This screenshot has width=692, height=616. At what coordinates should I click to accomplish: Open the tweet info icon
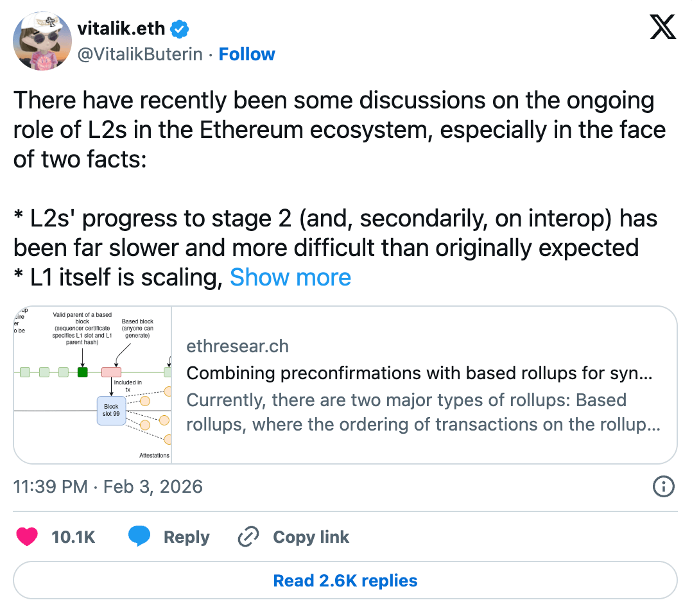(663, 487)
